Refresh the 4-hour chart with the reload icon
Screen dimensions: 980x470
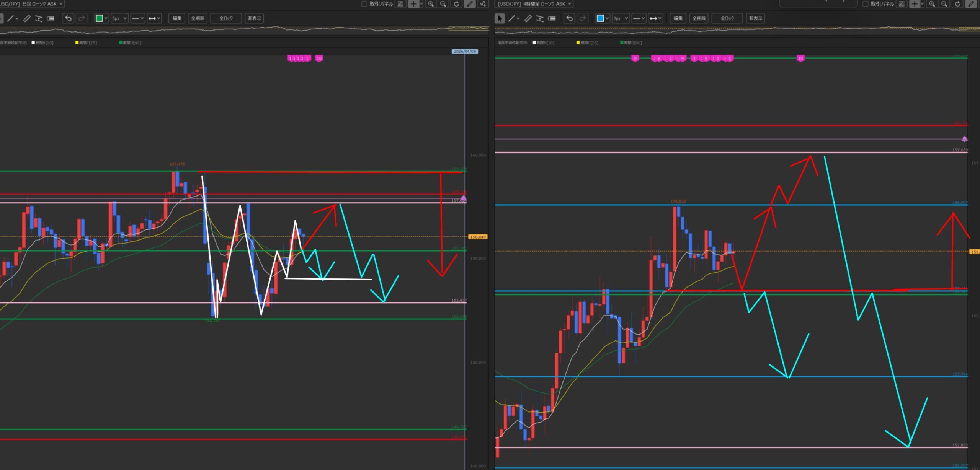tap(957, 4)
